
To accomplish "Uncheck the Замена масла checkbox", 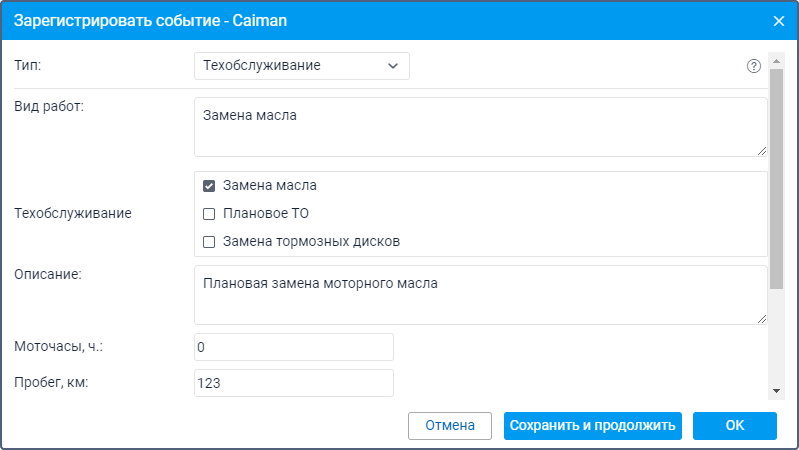I will click(209, 186).
